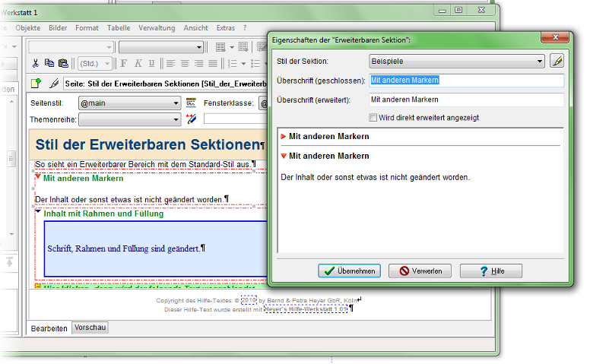Expand the collapsed 'Mit anderen Markern' preview section
590x364 pixels.
click(x=284, y=137)
